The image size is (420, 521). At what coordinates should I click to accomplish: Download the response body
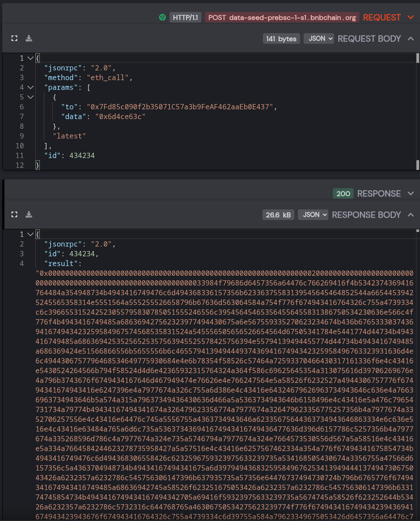29,215
